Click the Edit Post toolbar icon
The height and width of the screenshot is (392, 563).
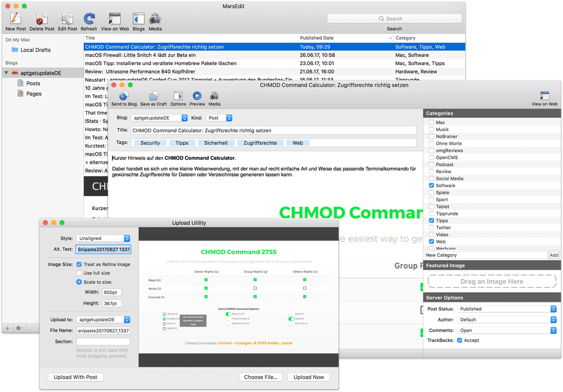[x=68, y=19]
